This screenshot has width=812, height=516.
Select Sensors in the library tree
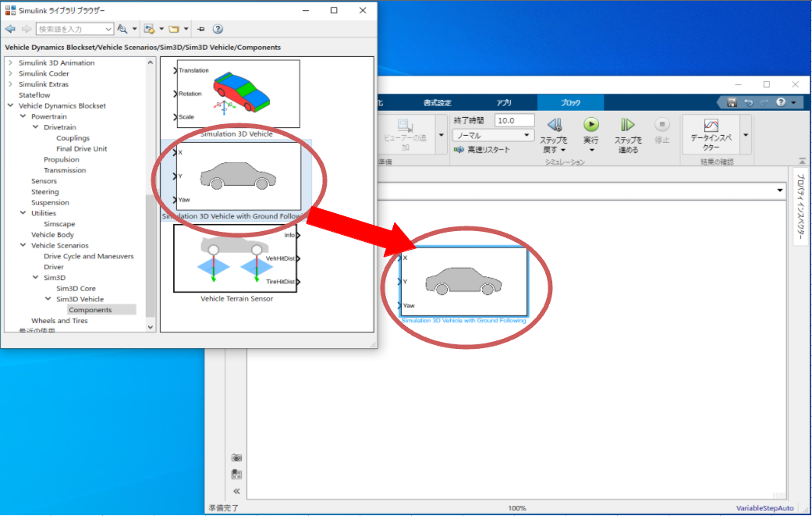coord(44,181)
